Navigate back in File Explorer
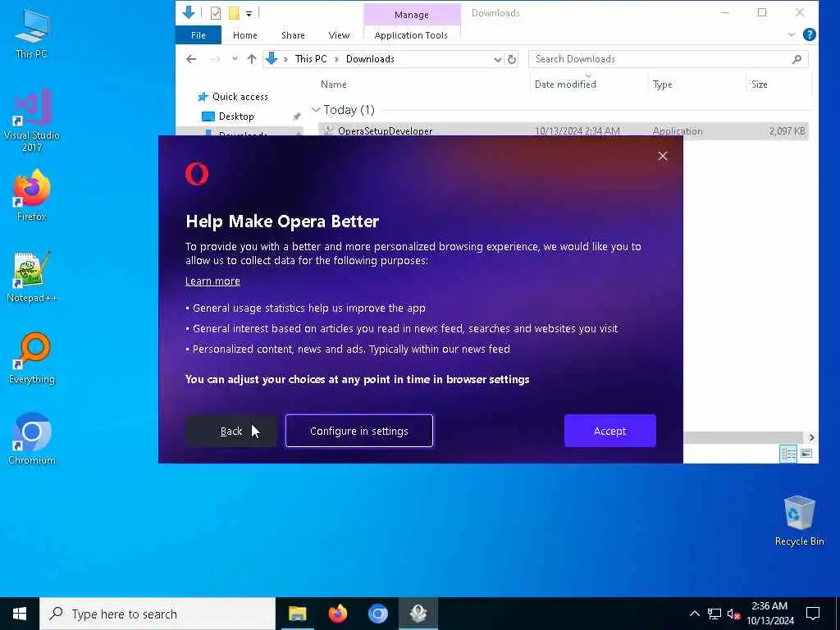Viewport: 840px width, 630px height. pos(191,59)
